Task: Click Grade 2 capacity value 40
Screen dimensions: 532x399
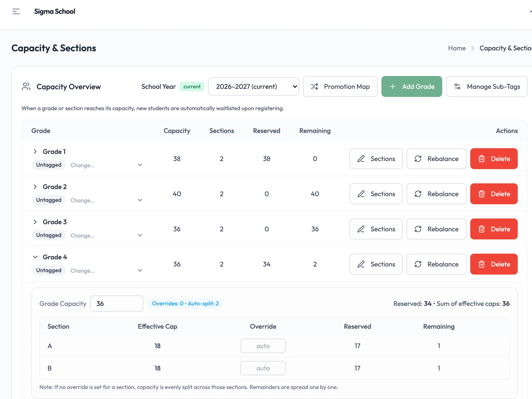Action: (x=177, y=194)
